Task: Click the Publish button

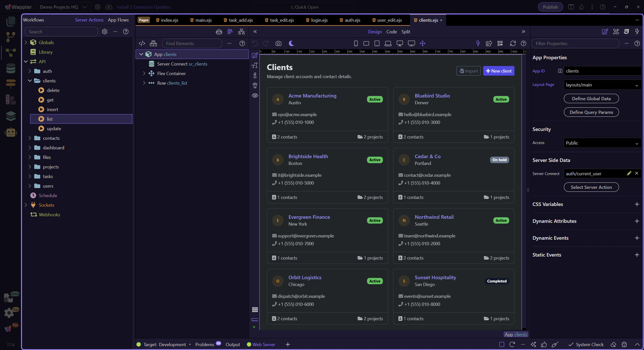Action: 550,7
